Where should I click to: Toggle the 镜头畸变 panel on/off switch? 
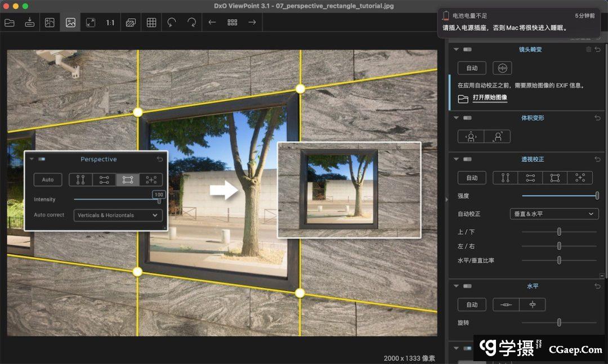pyautogui.click(x=467, y=50)
